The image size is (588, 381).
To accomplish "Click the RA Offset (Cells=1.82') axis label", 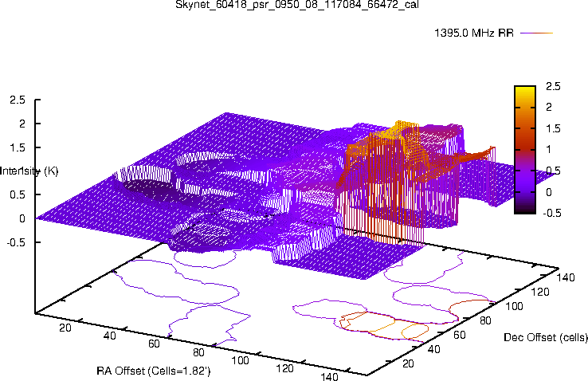I will coord(154,371).
